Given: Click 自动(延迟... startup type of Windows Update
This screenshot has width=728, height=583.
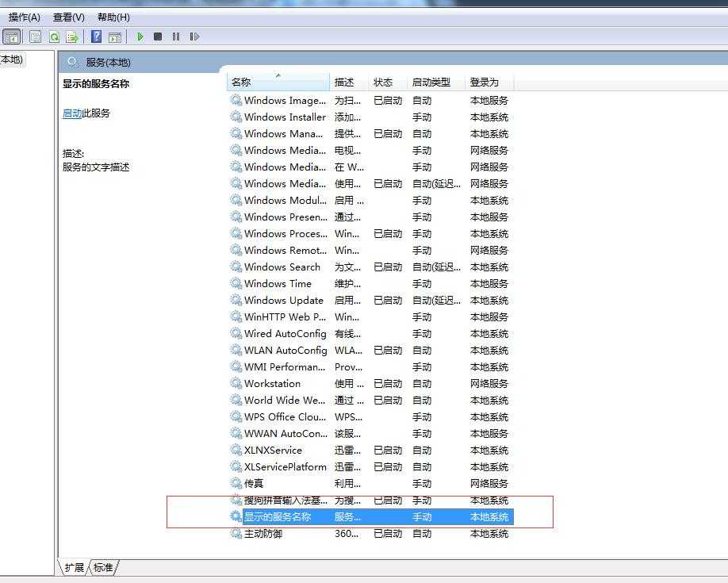Looking at the screenshot, I should pos(436,300).
